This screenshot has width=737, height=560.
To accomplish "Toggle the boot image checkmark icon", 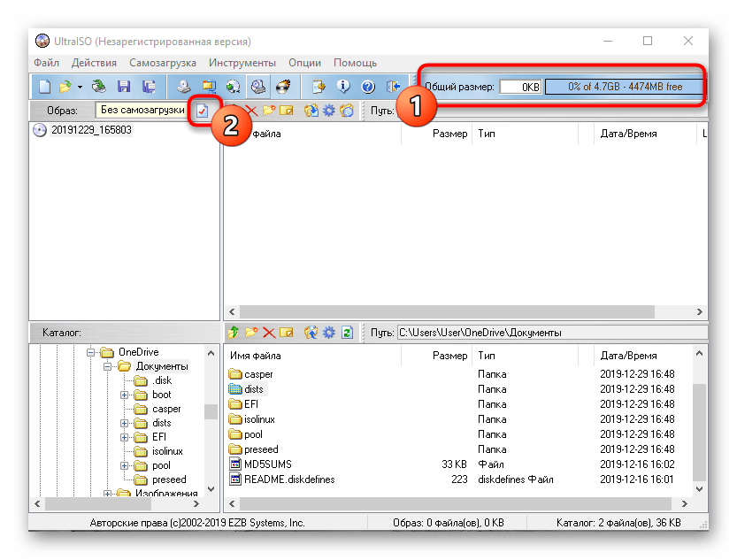I will [x=202, y=111].
